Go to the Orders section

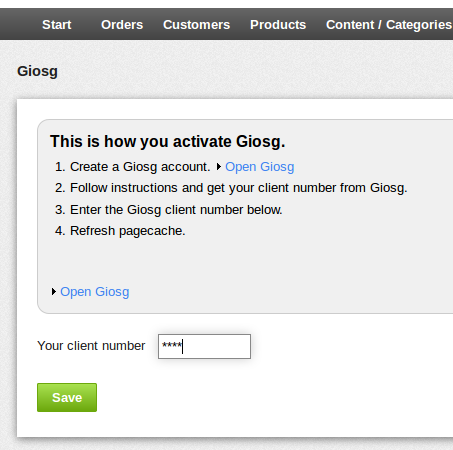click(x=122, y=25)
